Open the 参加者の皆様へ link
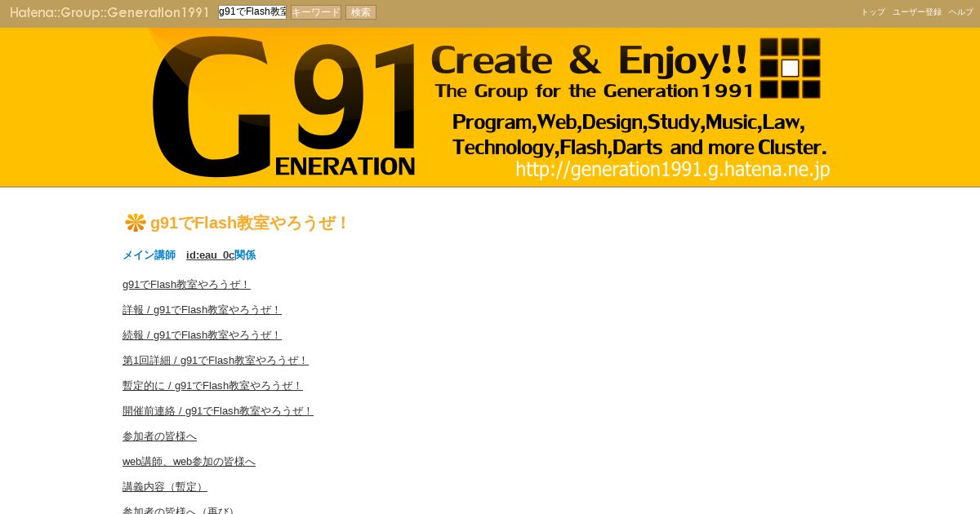 coord(159,436)
